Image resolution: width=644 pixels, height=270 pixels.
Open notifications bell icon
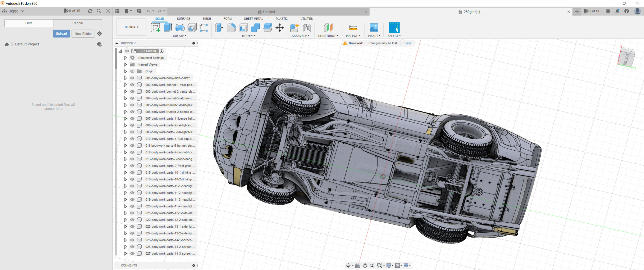click(617, 11)
